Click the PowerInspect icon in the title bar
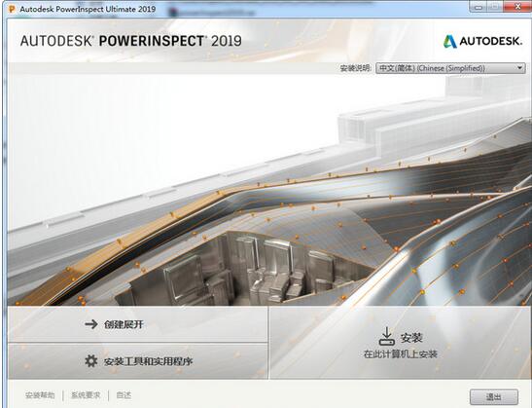Viewport: 532px width, 408px height. 12,9
